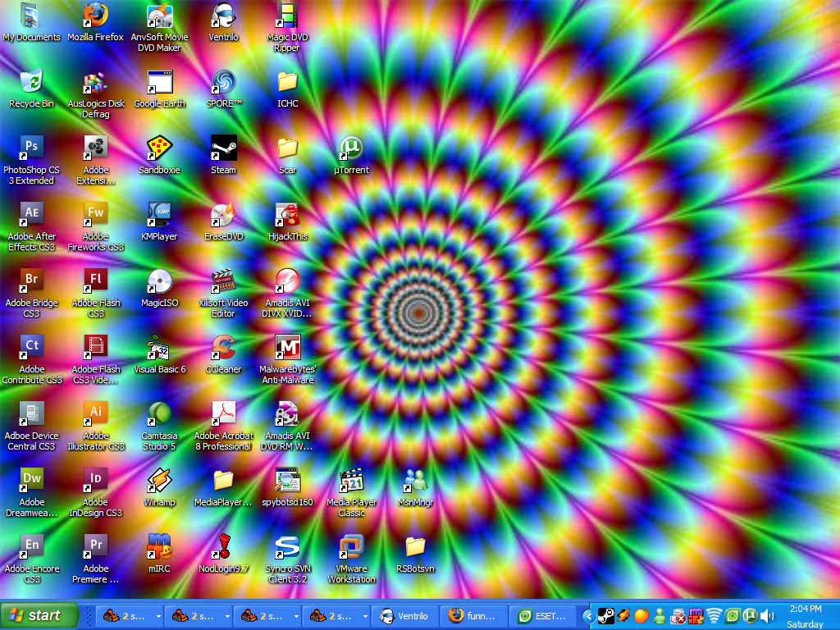
Task: Select the PhotoShop CS3 Extended icon
Action: 31,148
